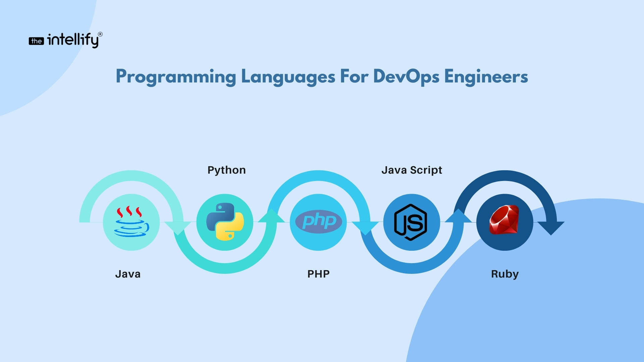Click the Programming Languages For DevOps Engineers title
Image resolution: width=644 pixels, height=362 pixels.
322,77
